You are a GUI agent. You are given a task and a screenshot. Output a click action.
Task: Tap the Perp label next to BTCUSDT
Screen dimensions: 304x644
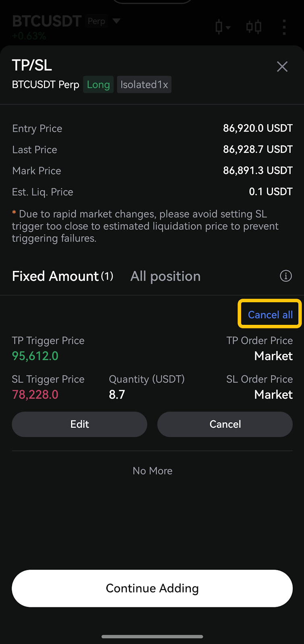(97, 21)
